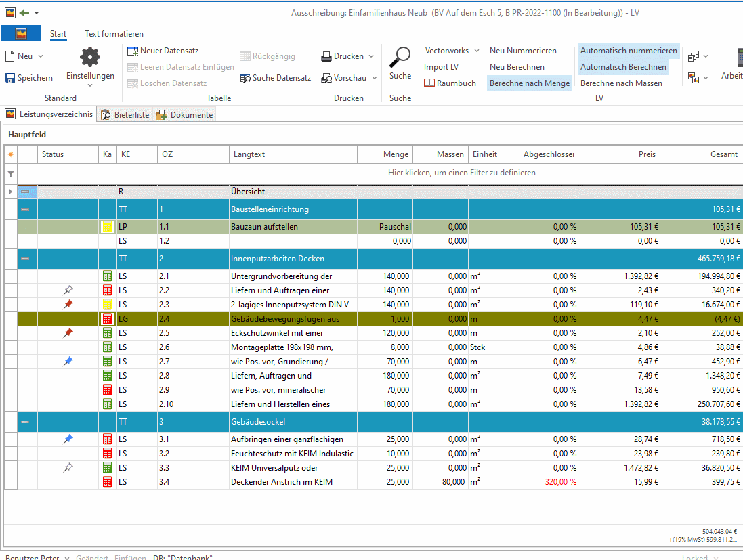Click the Suche magnifier icon
Image resolution: width=743 pixels, height=560 pixels.
400,58
